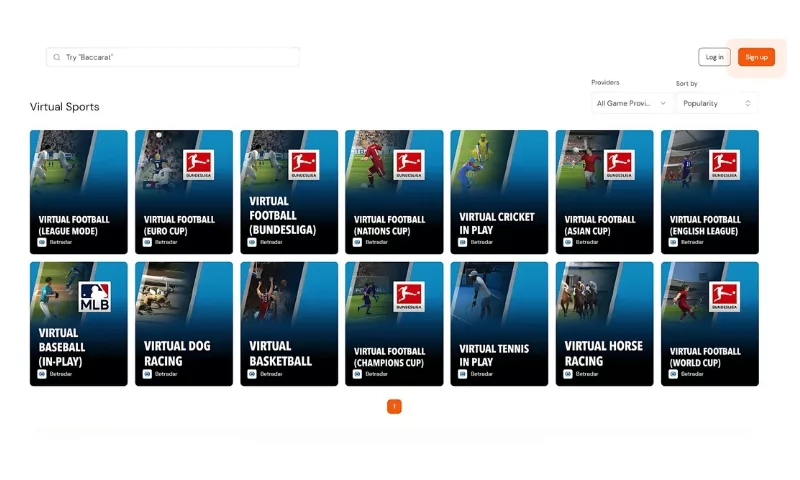Open Virtual Cricket In Play game
The height and width of the screenshot is (480, 800).
(499, 192)
